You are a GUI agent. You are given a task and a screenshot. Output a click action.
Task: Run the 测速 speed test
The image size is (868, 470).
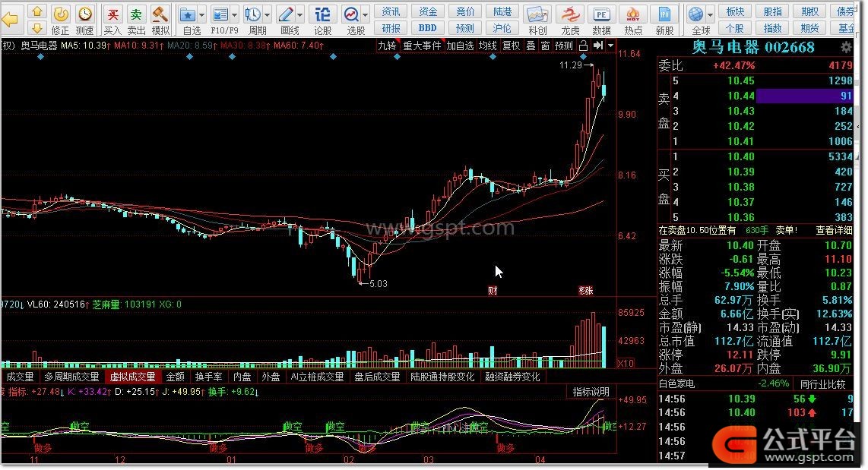point(84,19)
